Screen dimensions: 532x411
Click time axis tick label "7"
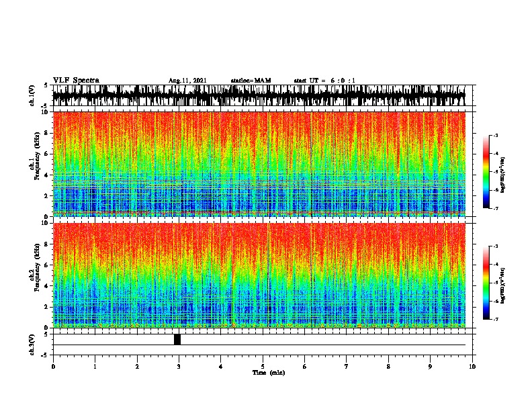[347, 367]
